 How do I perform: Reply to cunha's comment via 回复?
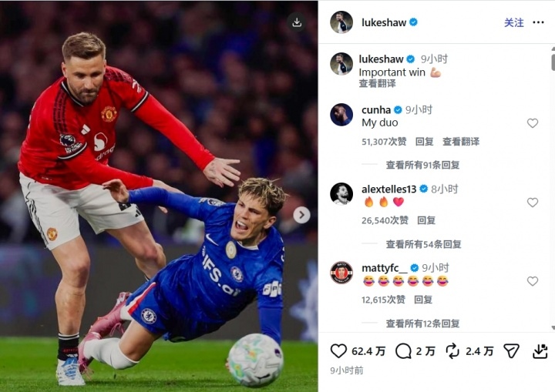coord(425,142)
